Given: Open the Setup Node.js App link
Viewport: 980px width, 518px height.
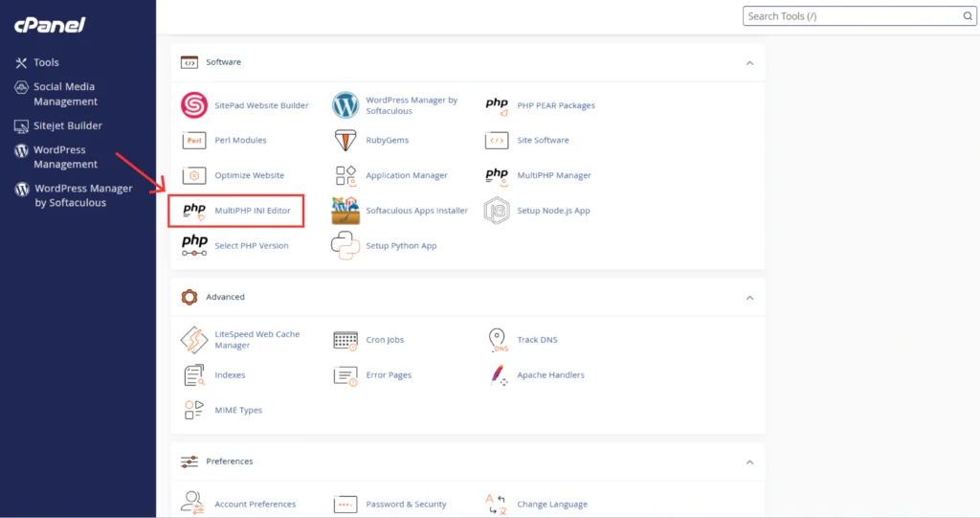Looking at the screenshot, I should [x=553, y=211].
